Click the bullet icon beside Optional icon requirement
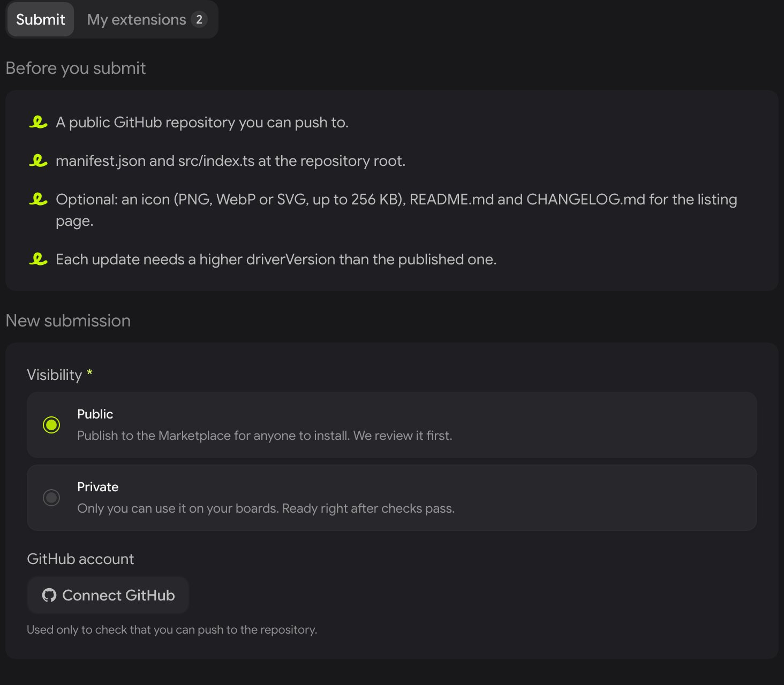 pyautogui.click(x=38, y=199)
